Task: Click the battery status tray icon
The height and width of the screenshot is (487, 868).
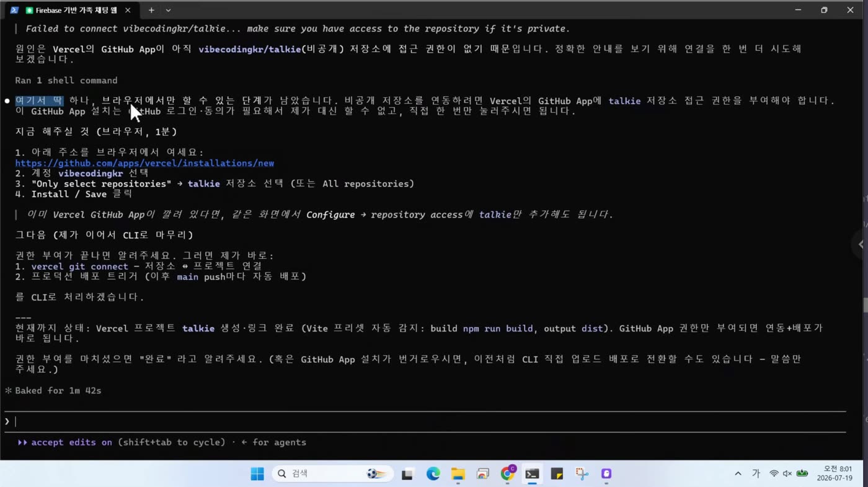Action: 802,474
